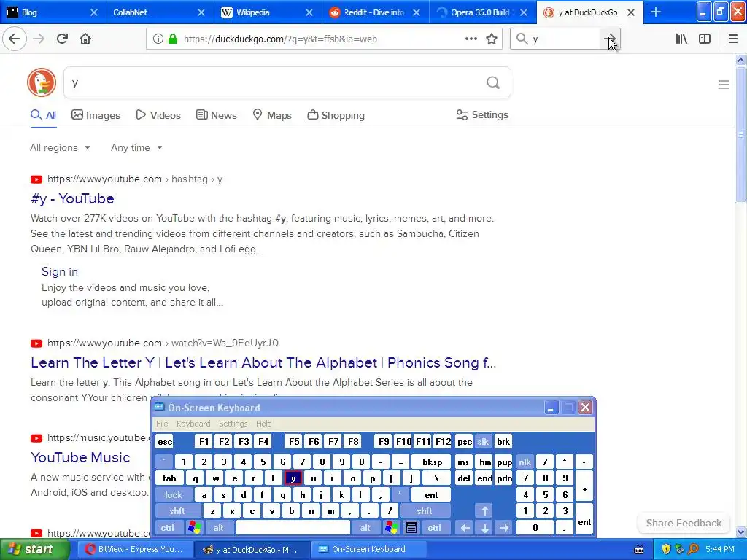Image resolution: width=747 pixels, height=560 pixels.
Task: Click the right arrow key on keyboard
Action: click(503, 528)
